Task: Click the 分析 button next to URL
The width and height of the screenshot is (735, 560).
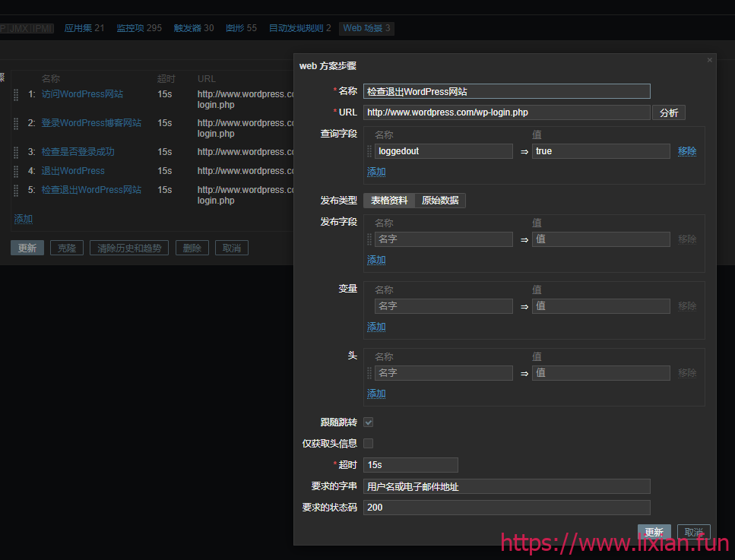Action: click(x=669, y=112)
